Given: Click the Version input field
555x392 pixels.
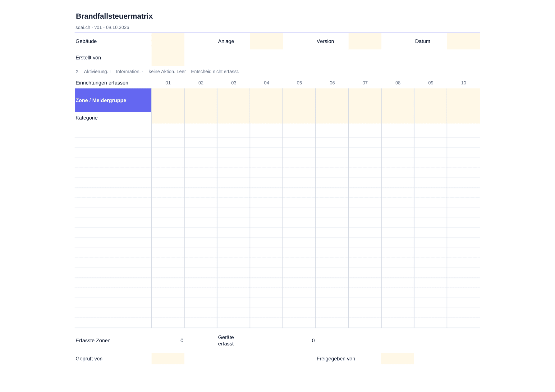Looking at the screenshot, I should coord(365,41).
